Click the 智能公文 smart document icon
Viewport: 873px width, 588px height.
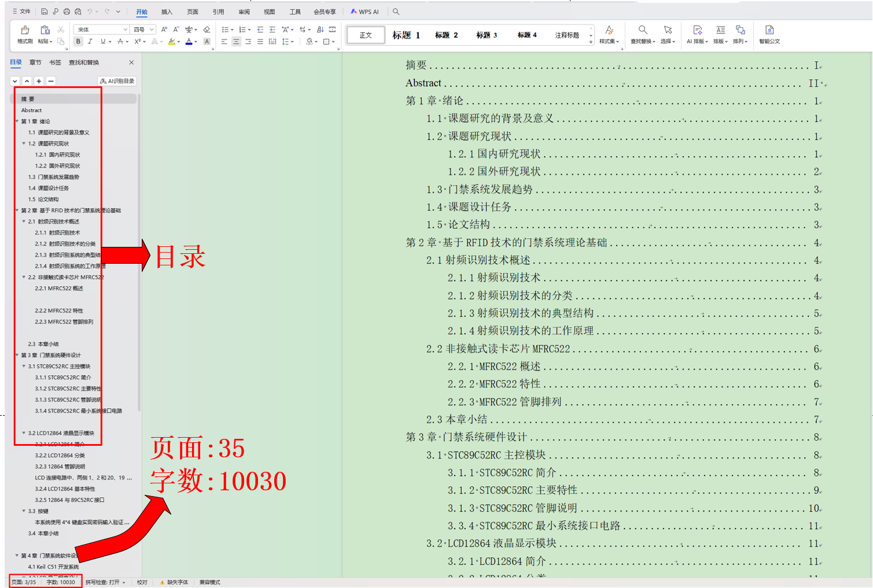(x=769, y=34)
